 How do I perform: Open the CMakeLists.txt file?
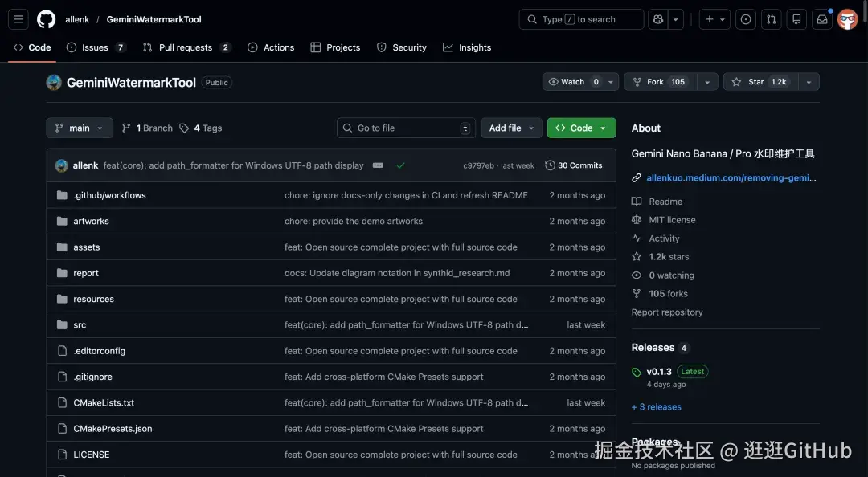click(x=104, y=403)
